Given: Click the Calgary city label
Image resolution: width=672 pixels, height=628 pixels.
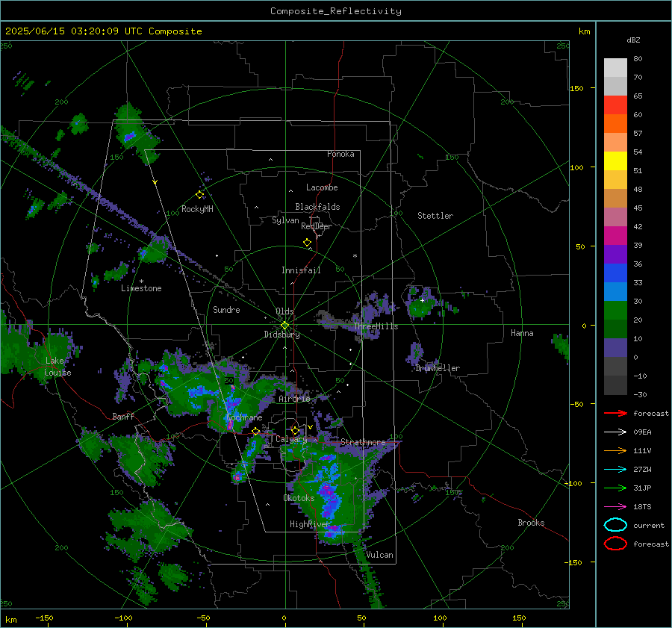Looking at the screenshot, I should pyautogui.click(x=291, y=439).
